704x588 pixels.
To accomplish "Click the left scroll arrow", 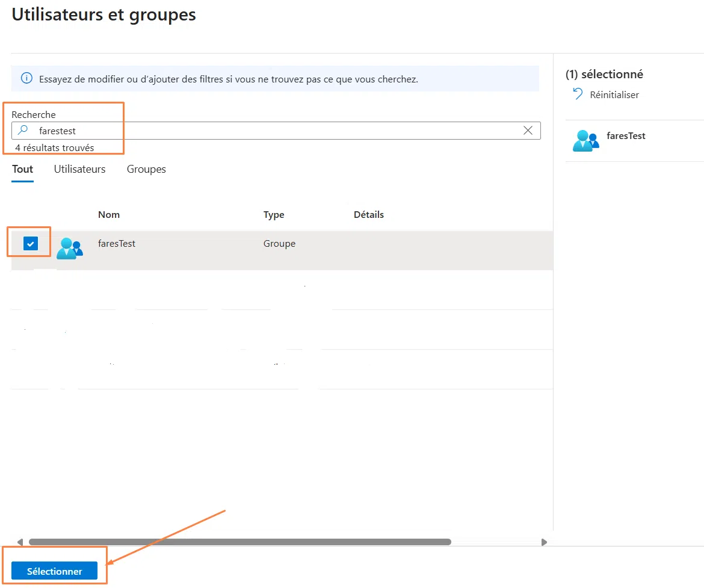I will [20, 542].
